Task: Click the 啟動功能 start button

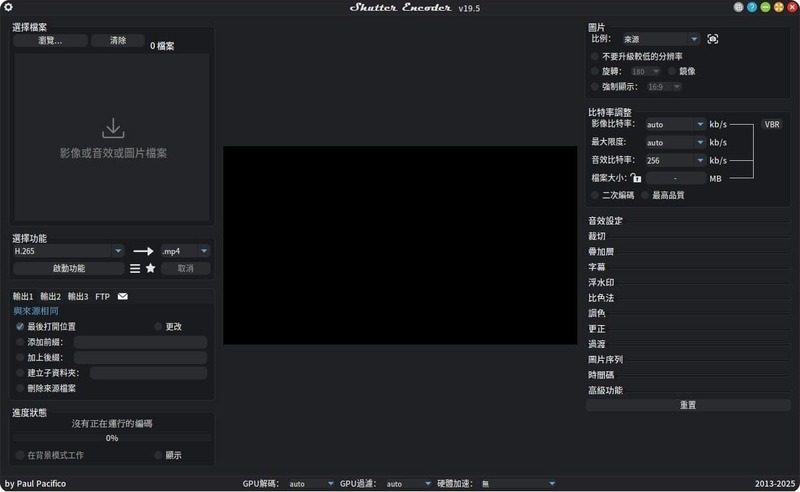Action: pos(68,268)
